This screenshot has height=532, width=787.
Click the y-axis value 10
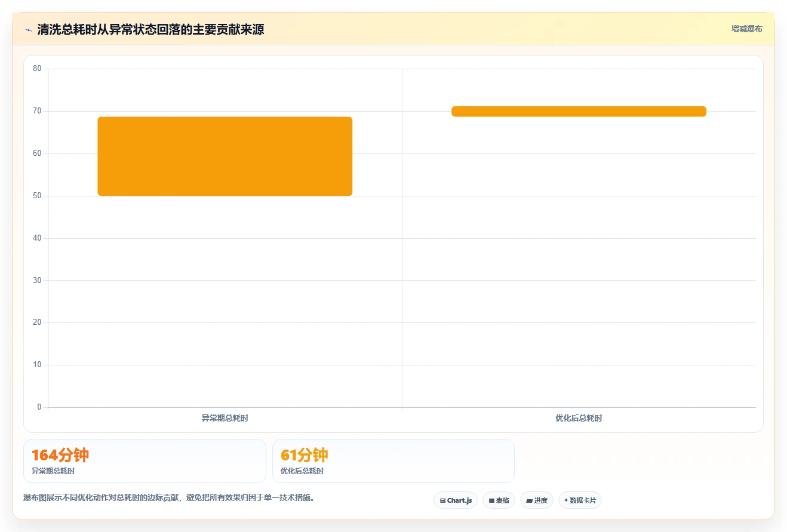37,365
